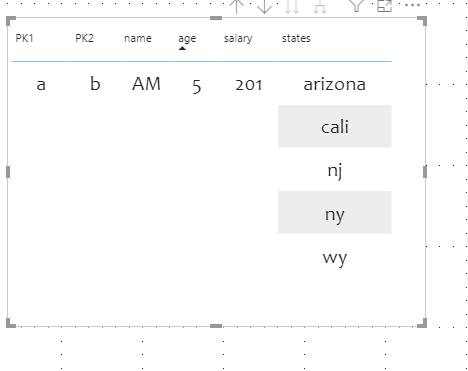Screen dimensions: 468x371
Task: Sort table by PK2 column header
Action: click(x=84, y=38)
